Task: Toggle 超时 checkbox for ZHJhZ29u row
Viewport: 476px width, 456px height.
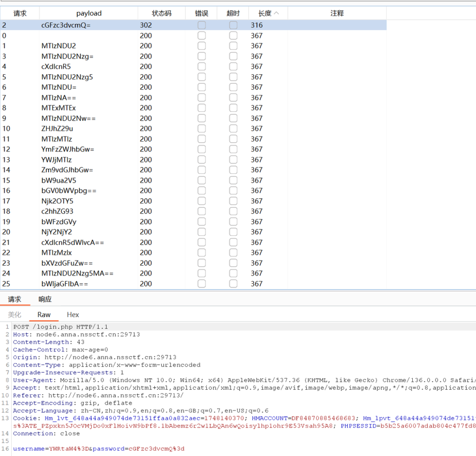Action: click(233, 129)
